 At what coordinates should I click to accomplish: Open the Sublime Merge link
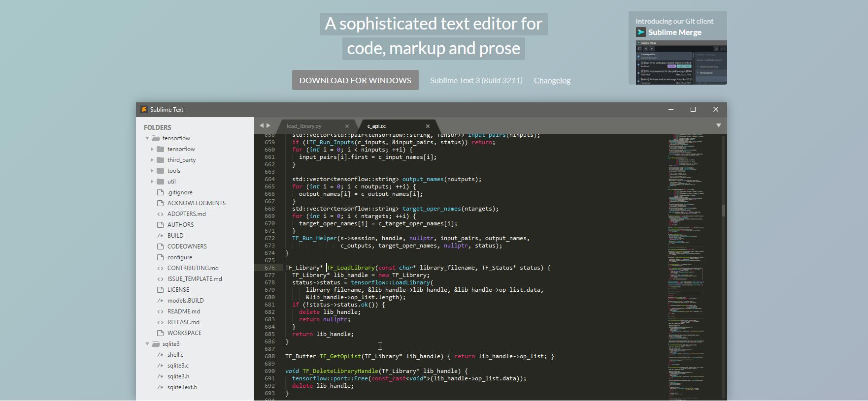[675, 32]
